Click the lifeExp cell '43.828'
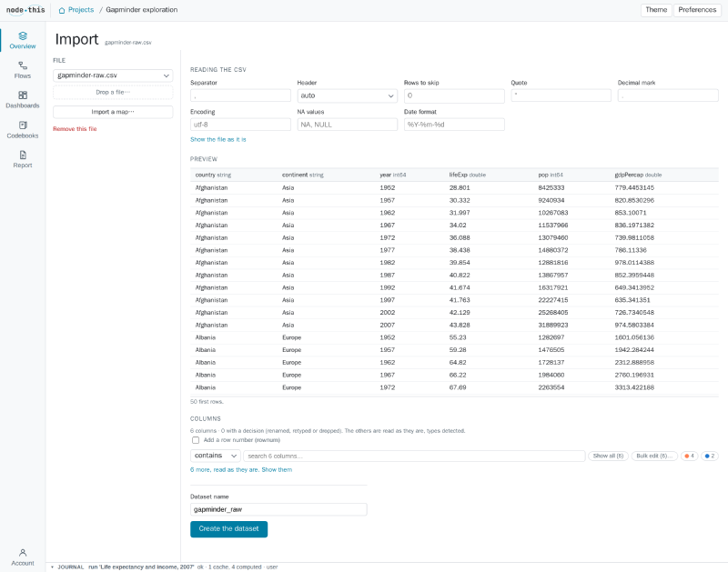The width and height of the screenshot is (728, 572). click(x=460, y=326)
